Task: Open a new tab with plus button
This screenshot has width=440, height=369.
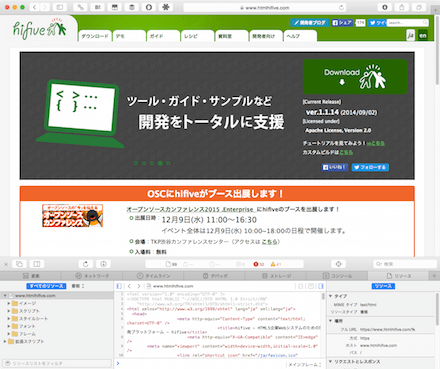Action: coord(435,10)
